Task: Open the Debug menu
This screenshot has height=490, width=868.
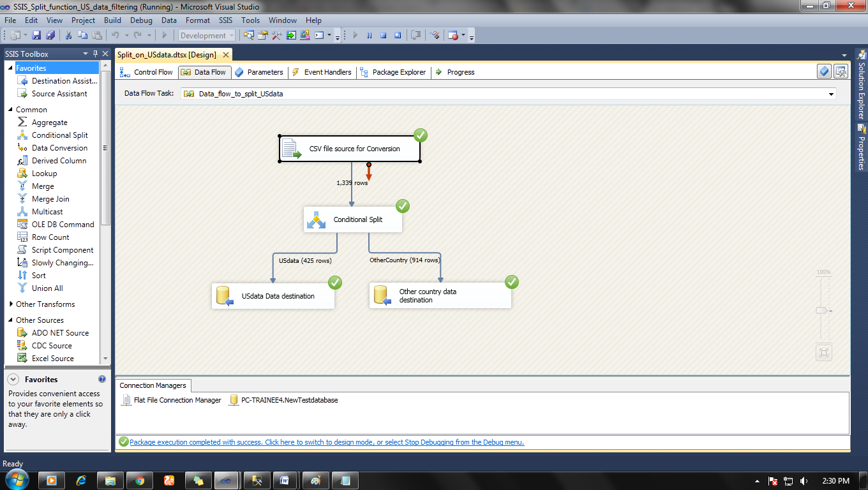Action: point(141,20)
